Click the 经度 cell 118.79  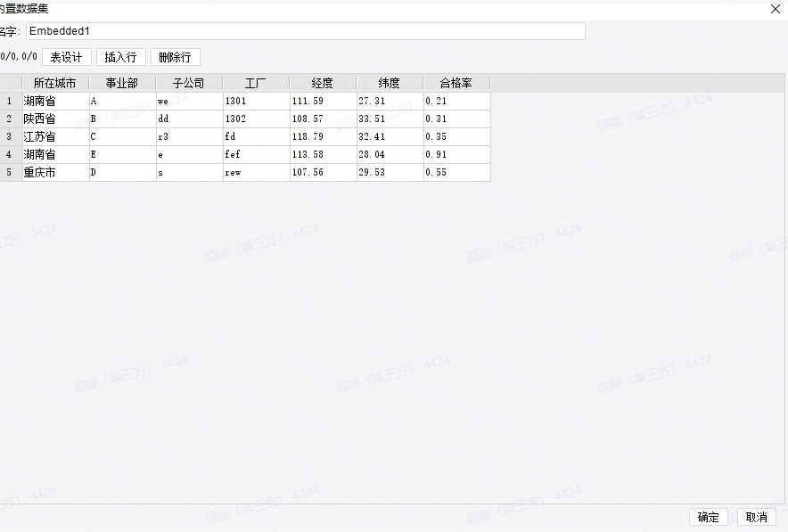coord(324,136)
